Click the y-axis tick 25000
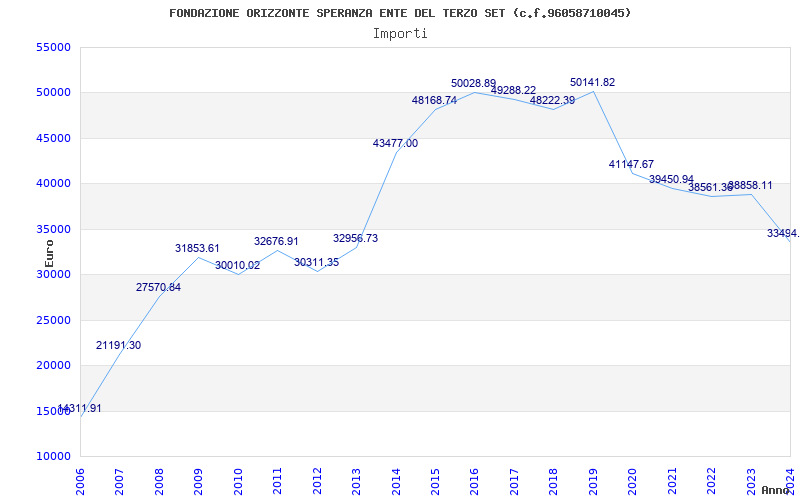The width and height of the screenshot is (800, 500). (53, 320)
